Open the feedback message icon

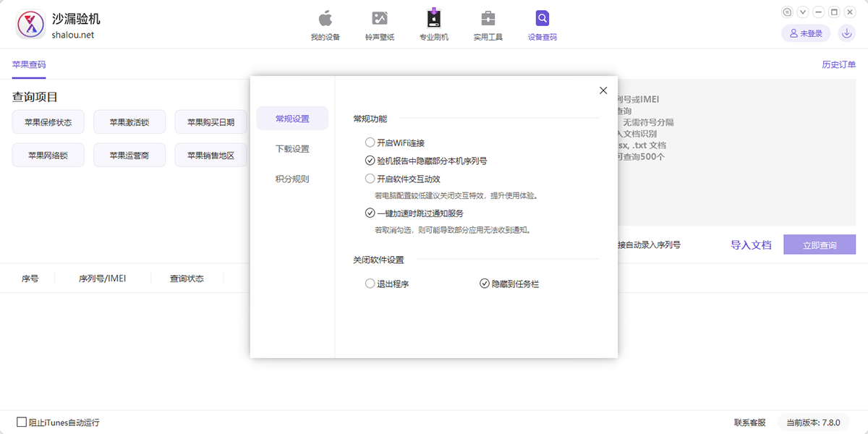788,12
